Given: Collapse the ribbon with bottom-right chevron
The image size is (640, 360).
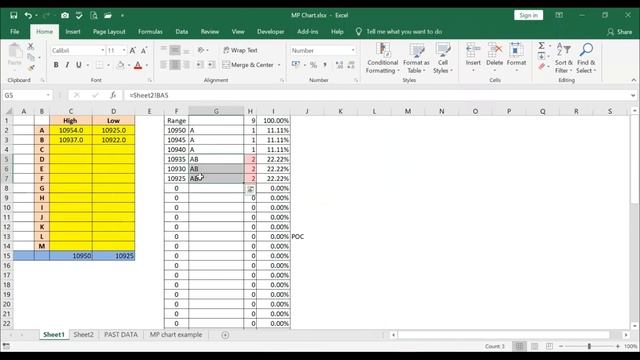Looking at the screenshot, I should (633, 80).
